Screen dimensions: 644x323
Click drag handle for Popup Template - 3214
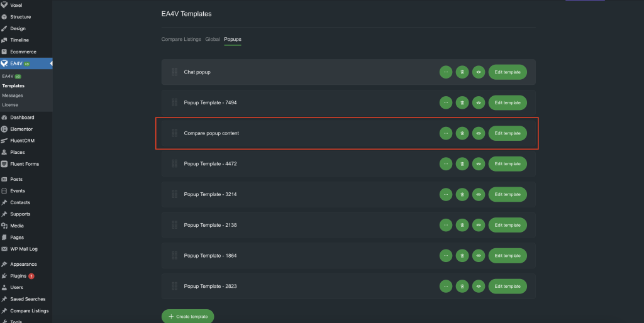(174, 194)
